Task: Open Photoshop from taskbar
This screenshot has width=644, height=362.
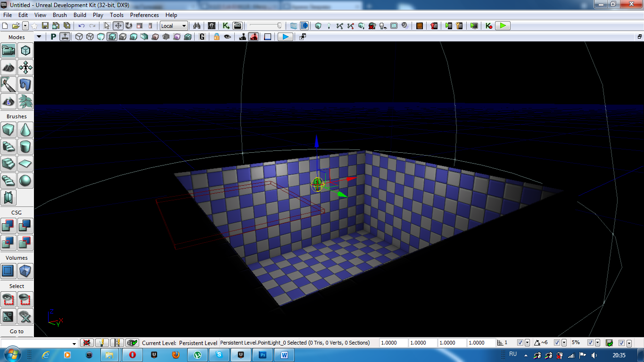Action: pos(263,354)
